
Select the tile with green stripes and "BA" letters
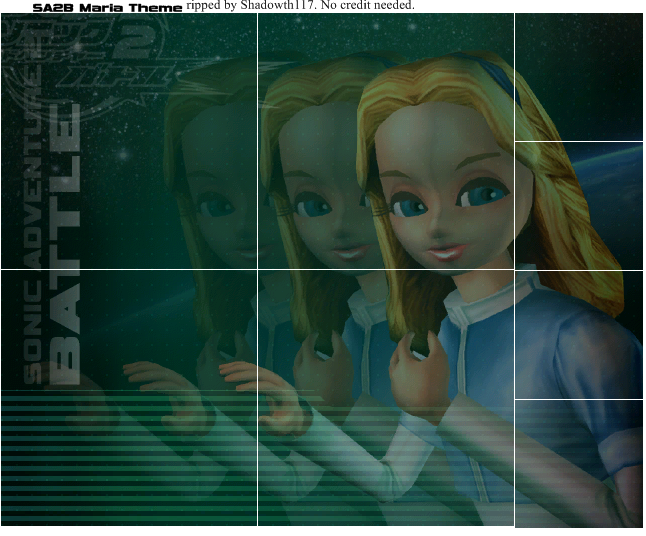(x=129, y=398)
